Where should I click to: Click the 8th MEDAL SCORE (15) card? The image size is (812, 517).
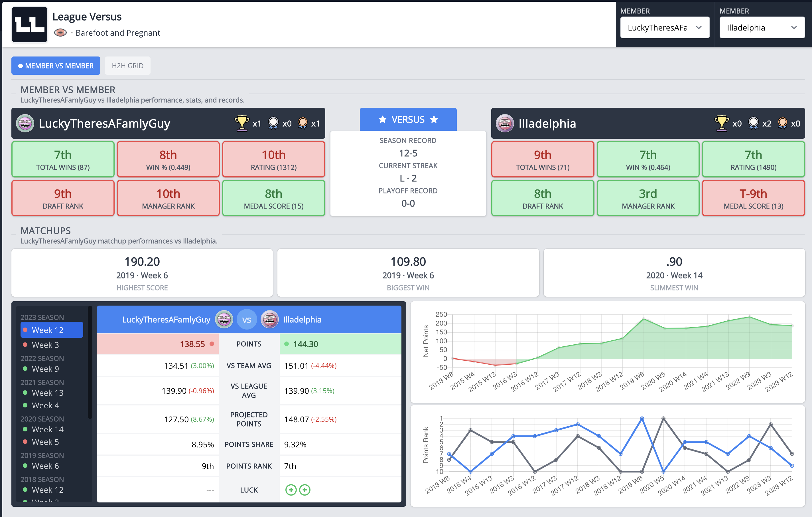[274, 198]
